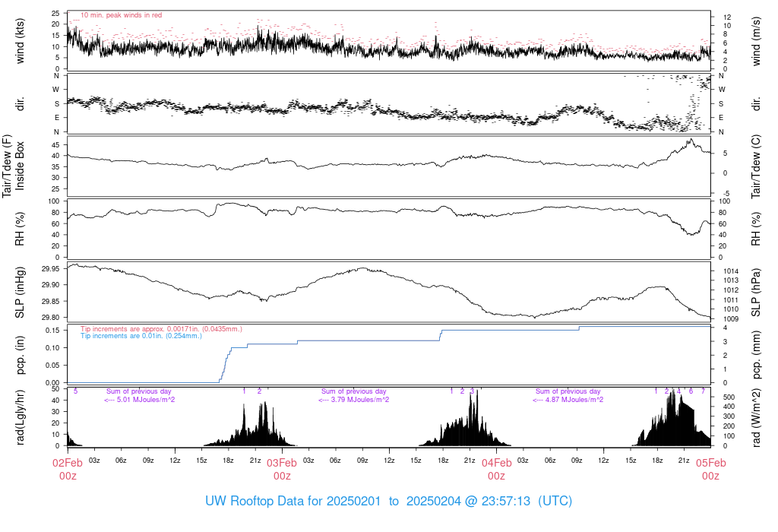This screenshot has height=532, width=778.
Task: Click the '05Feb' date label on the time axis
Action: click(x=710, y=463)
